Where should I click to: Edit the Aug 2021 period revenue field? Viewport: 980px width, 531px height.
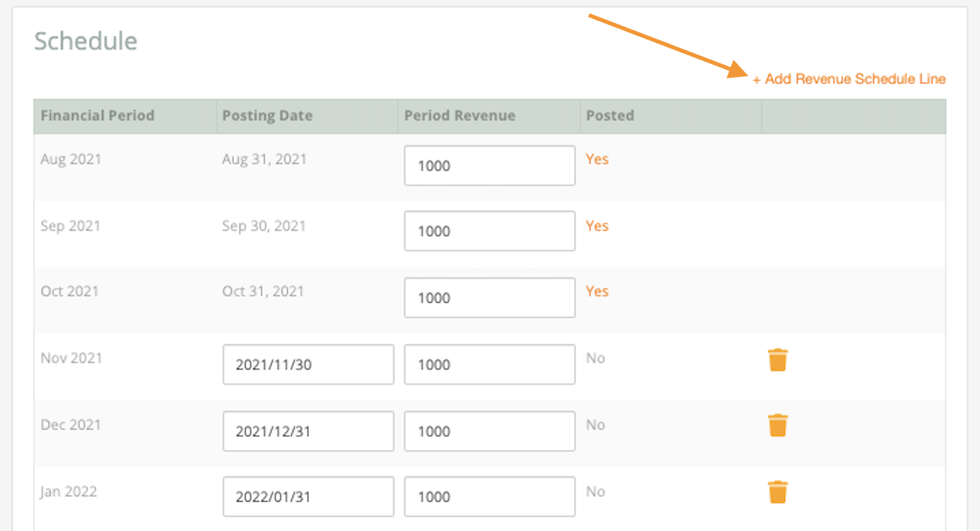490,166
